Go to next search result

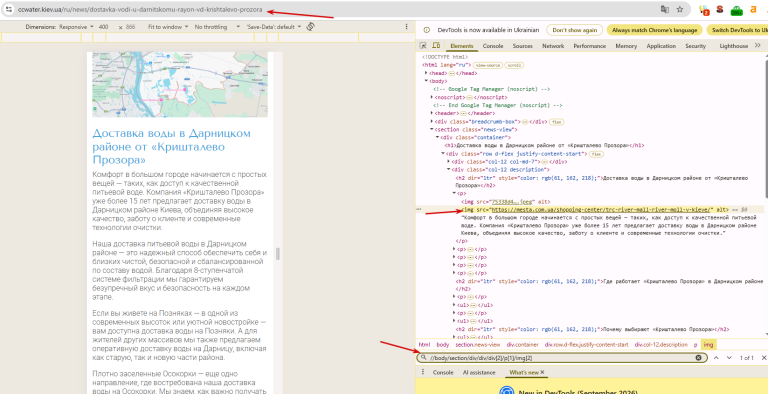point(729,358)
